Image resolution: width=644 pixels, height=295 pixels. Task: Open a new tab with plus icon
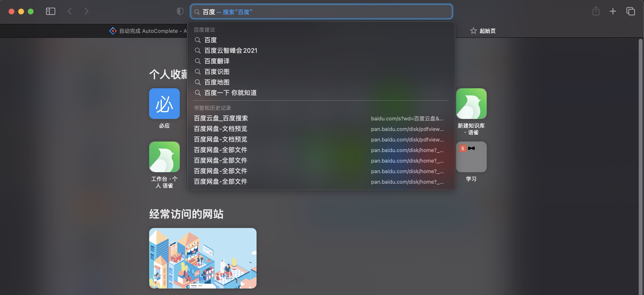[x=613, y=11]
